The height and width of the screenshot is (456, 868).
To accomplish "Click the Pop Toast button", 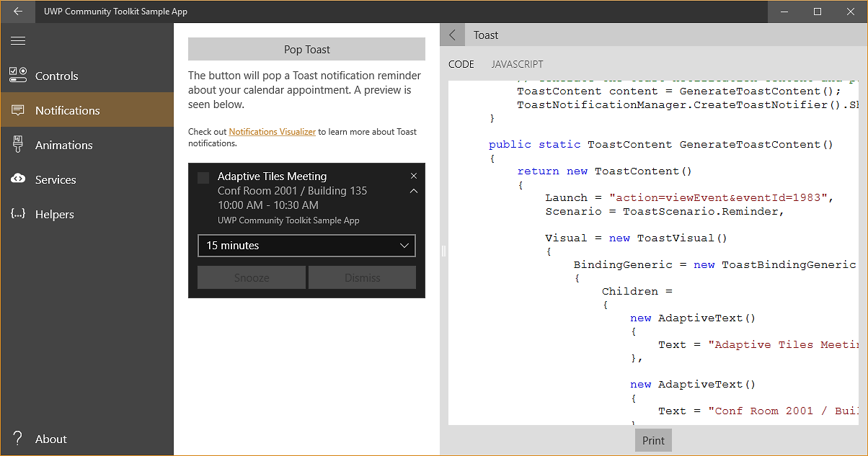I will tap(306, 49).
